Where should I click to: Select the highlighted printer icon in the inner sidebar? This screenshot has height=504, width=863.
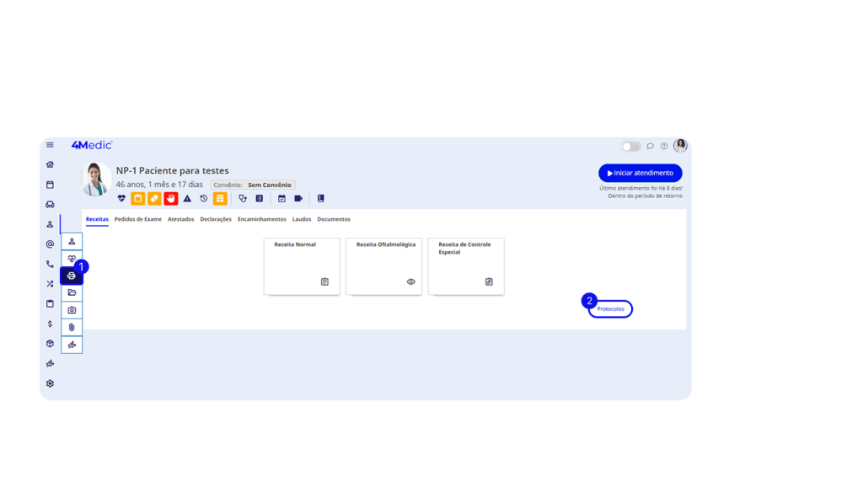72,276
